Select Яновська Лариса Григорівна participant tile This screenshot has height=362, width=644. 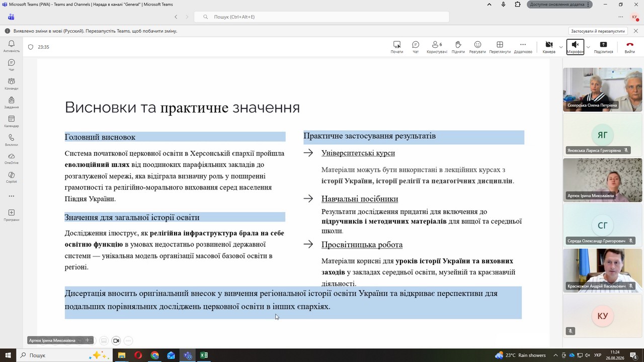(x=602, y=135)
